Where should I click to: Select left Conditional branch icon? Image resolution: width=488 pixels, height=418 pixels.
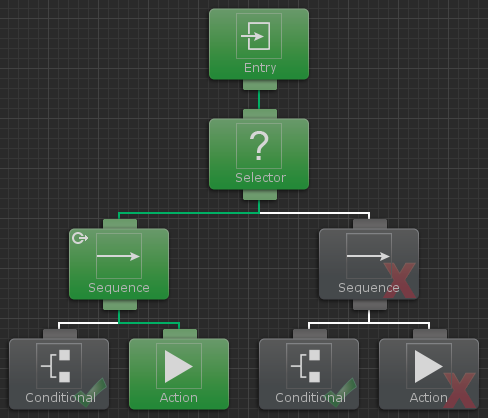(59, 366)
